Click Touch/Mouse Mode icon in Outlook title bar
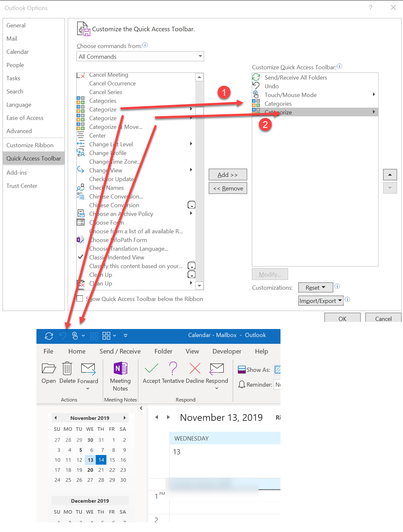The image size is (403, 532). tap(75, 336)
